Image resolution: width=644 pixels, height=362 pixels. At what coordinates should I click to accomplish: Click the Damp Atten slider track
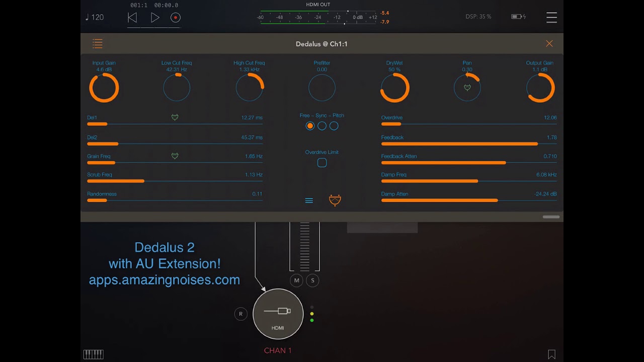[x=469, y=200]
